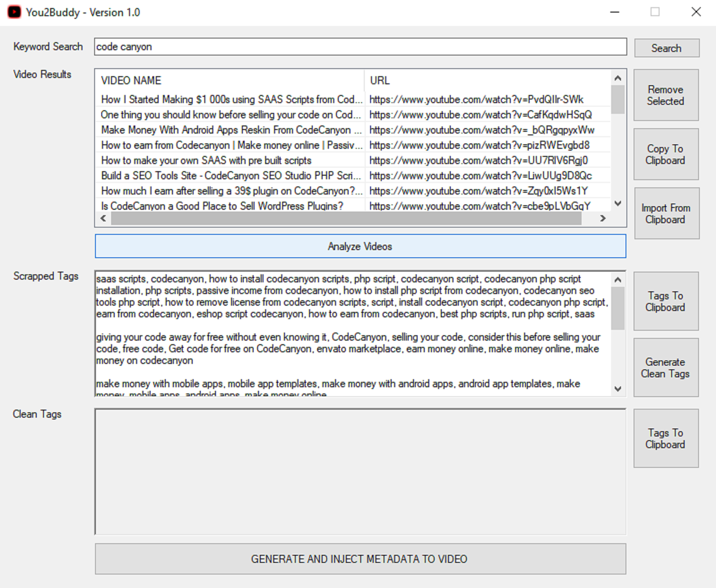
Task: Click URL ending in Zqy0xI5Ws1Y
Action: pos(479,191)
